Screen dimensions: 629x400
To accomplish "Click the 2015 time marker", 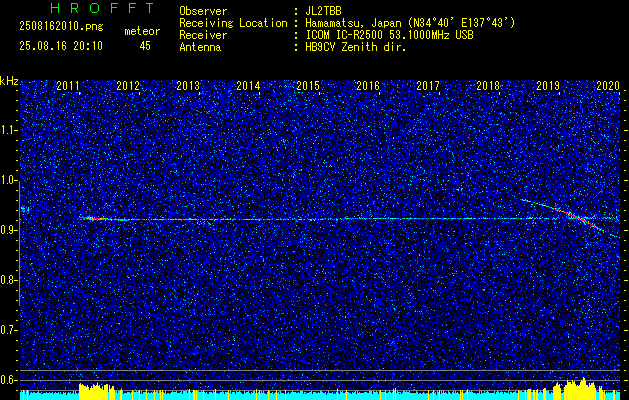I will [x=308, y=85].
